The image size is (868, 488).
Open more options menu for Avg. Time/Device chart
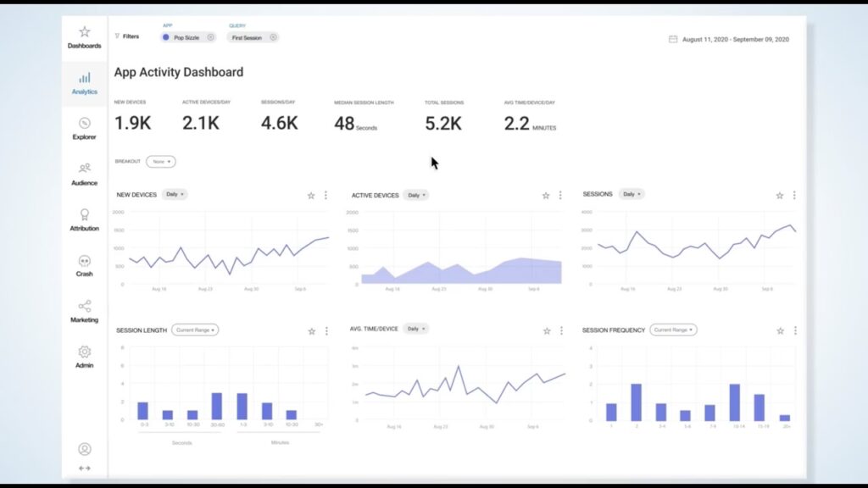point(559,330)
